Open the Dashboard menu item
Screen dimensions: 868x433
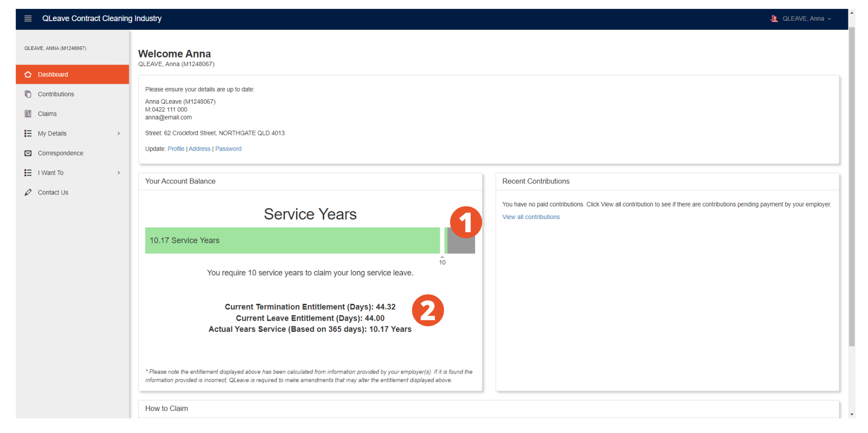point(73,74)
